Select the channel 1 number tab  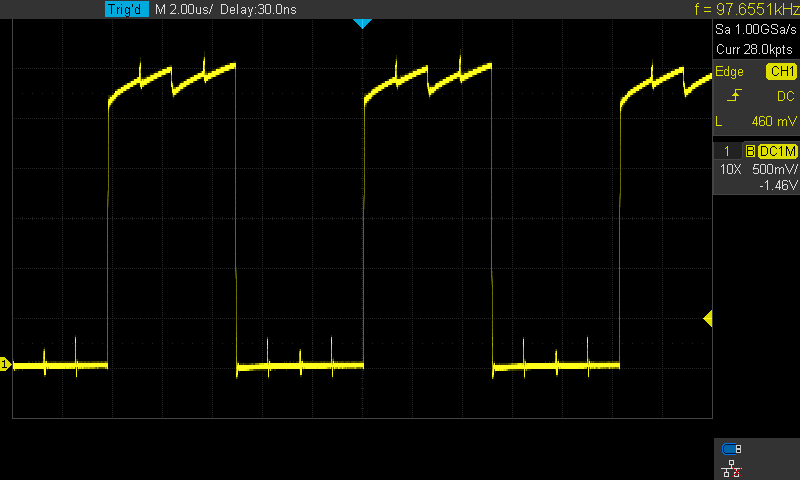tap(727, 151)
